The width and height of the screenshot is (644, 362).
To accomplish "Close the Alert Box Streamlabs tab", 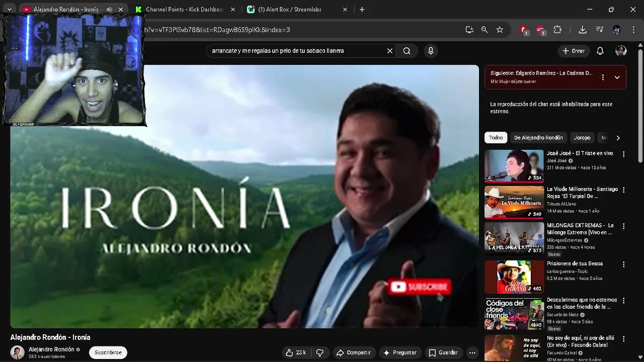I will click(345, 10).
